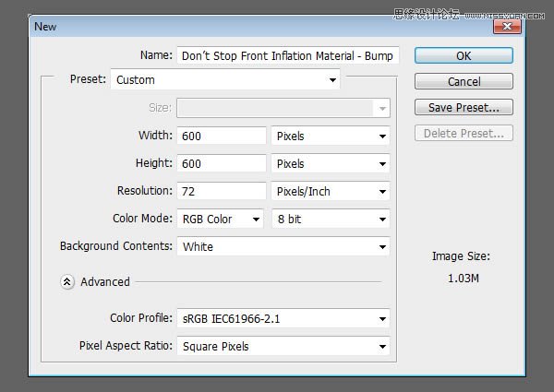Open the Preset dropdown showing Custom
554x392 pixels.
(x=225, y=80)
